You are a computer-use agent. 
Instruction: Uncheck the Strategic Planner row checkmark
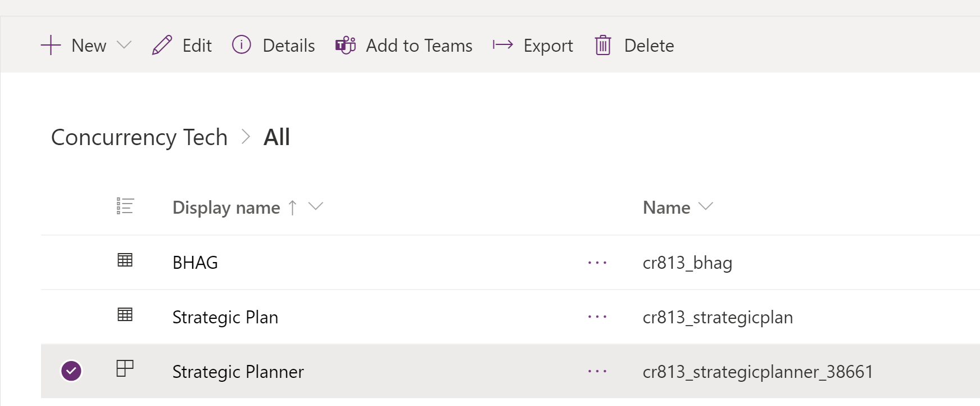[x=71, y=371]
